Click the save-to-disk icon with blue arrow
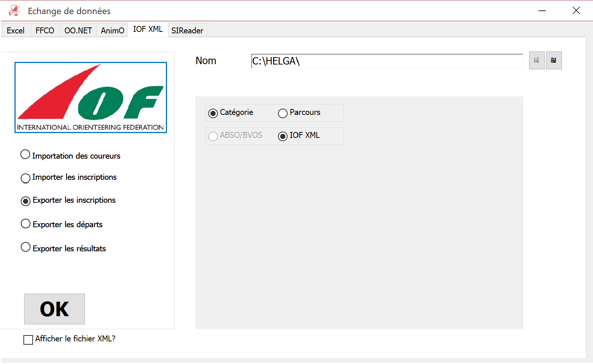The width and height of the screenshot is (593, 364). [554, 60]
